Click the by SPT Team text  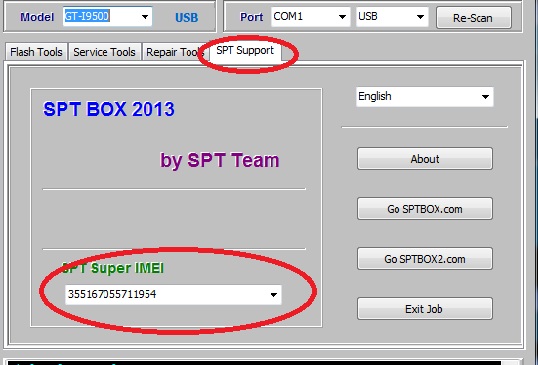pyautogui.click(x=220, y=160)
